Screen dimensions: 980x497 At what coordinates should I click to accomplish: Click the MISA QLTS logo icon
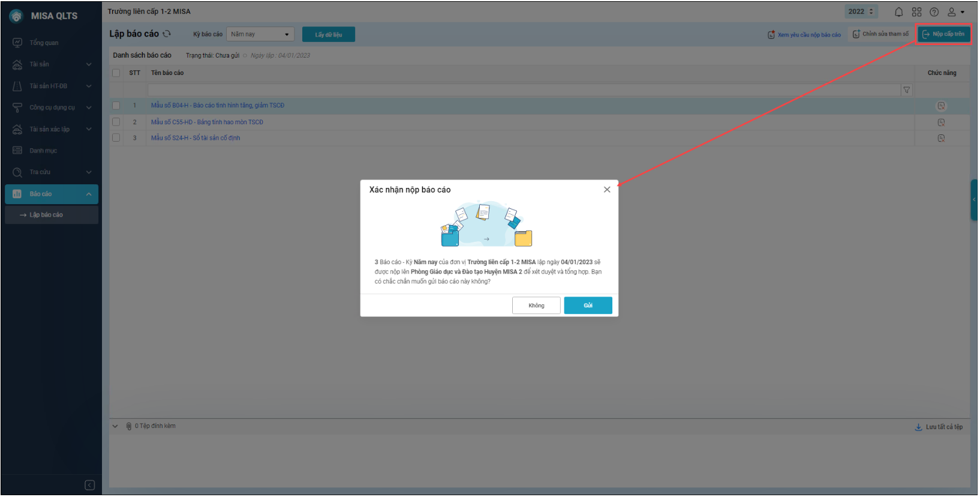point(16,16)
